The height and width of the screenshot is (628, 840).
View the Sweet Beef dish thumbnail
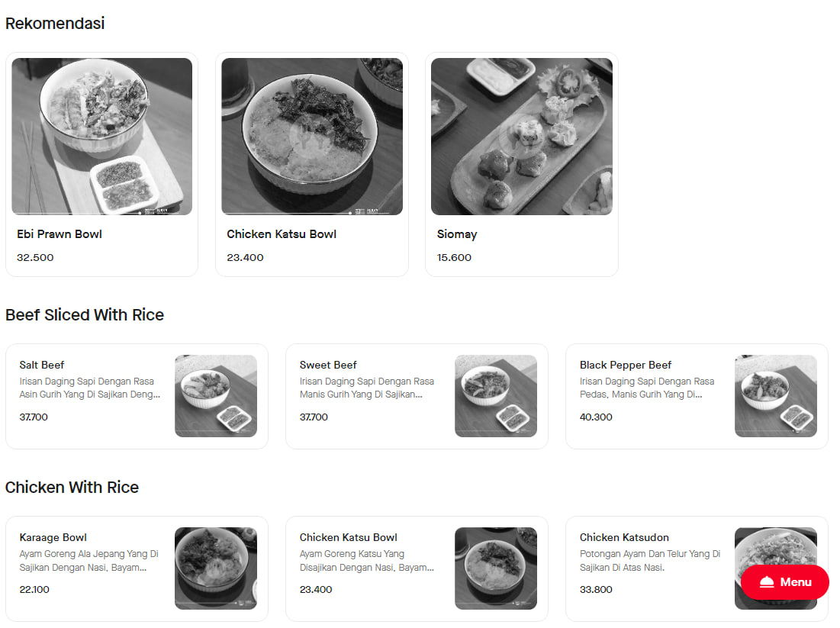pos(496,396)
